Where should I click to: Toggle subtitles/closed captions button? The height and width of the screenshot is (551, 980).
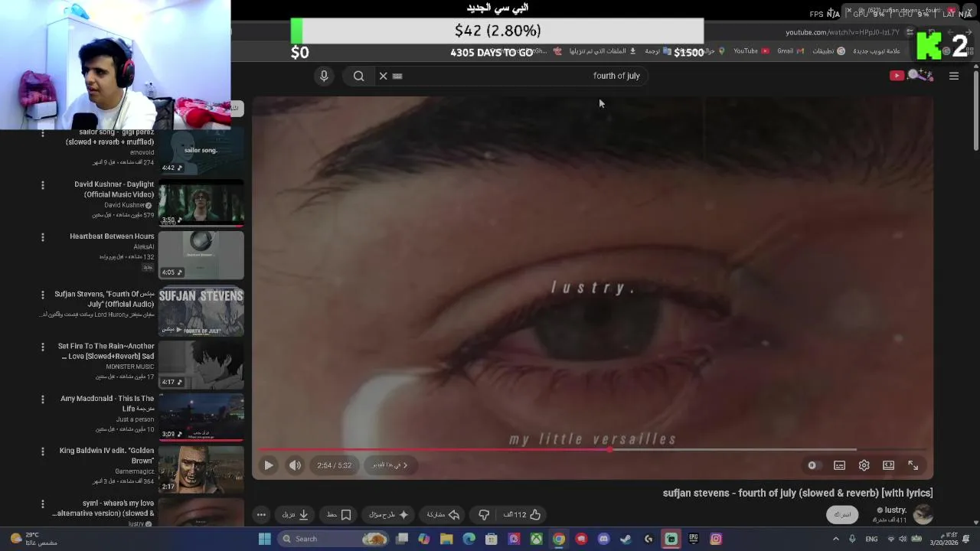tap(839, 465)
